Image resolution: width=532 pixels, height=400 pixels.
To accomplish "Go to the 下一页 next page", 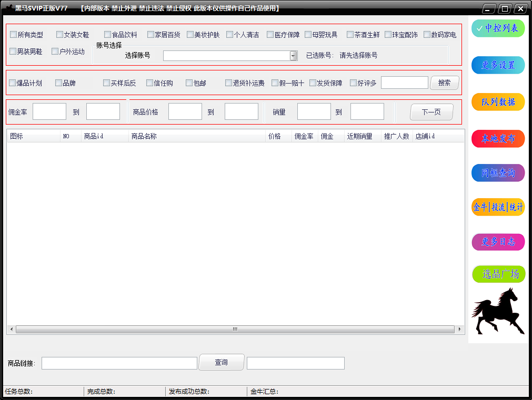I will tap(431, 111).
